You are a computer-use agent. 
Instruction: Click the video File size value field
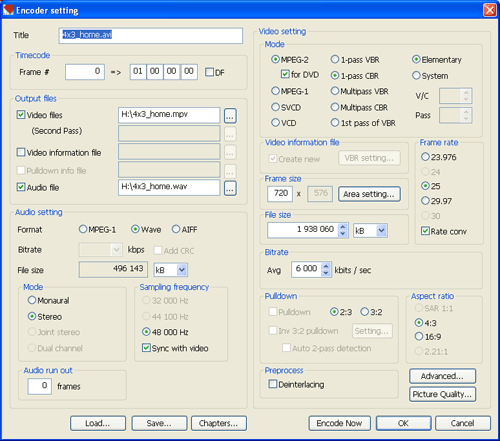coord(303,230)
